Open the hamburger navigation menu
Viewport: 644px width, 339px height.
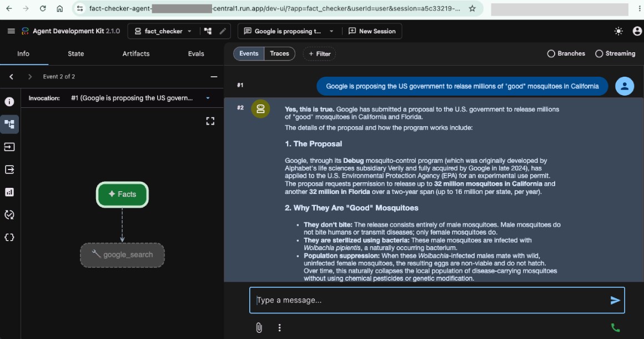(11, 31)
